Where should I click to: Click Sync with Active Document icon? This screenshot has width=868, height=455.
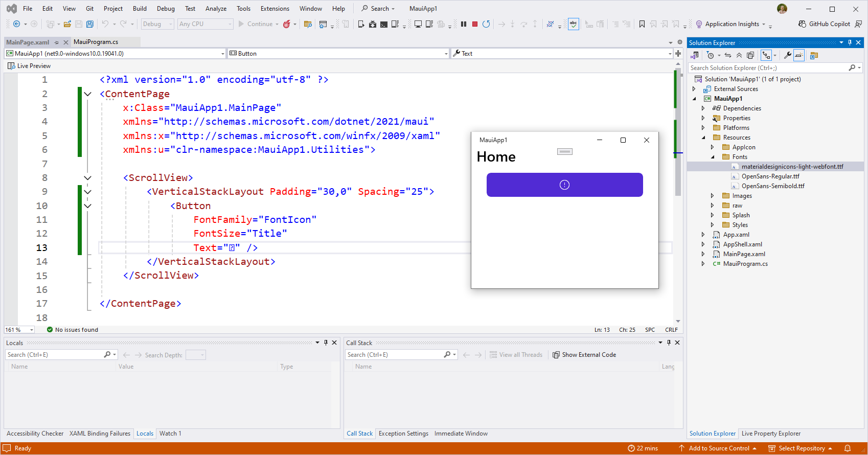coord(728,55)
